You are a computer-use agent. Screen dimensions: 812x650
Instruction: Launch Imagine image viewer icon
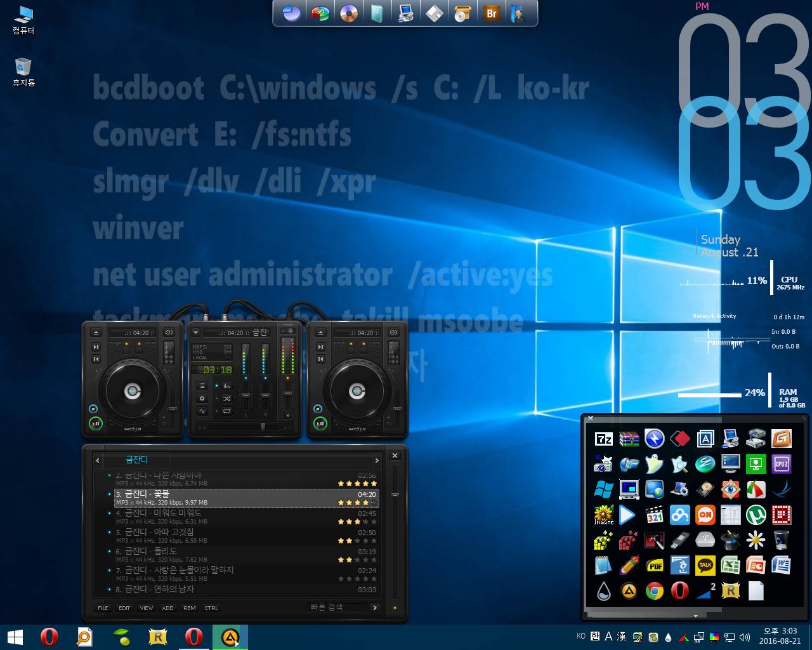pos(603,515)
